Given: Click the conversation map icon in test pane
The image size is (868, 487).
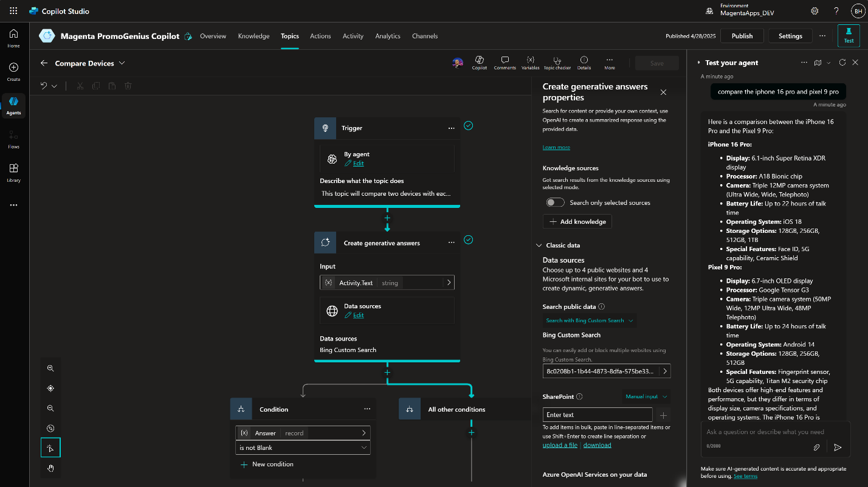Looking at the screenshot, I should 818,63.
